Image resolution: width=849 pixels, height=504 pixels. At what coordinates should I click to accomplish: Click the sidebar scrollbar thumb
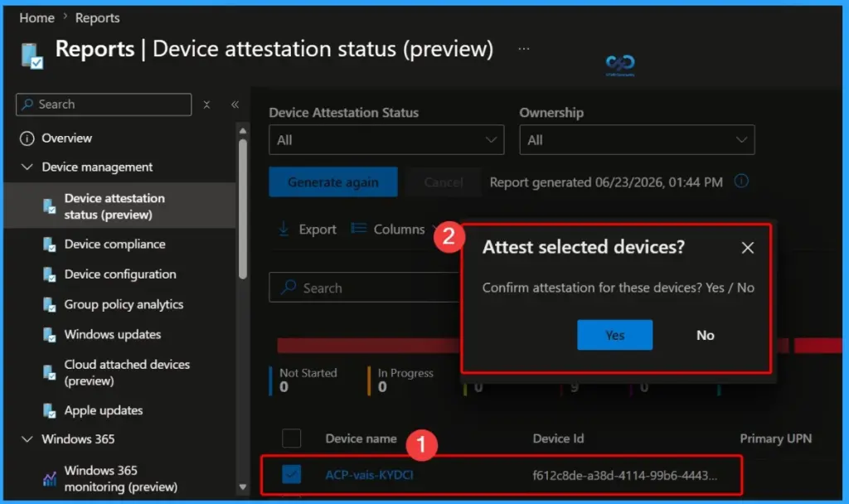[x=243, y=209]
